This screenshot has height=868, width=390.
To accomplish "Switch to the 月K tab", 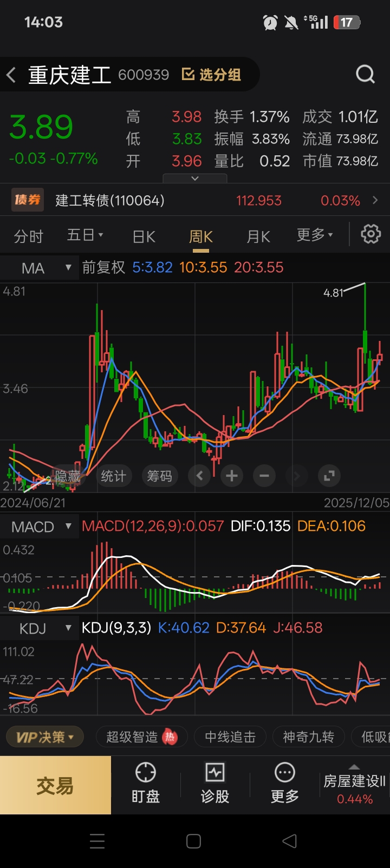I will click(x=258, y=236).
